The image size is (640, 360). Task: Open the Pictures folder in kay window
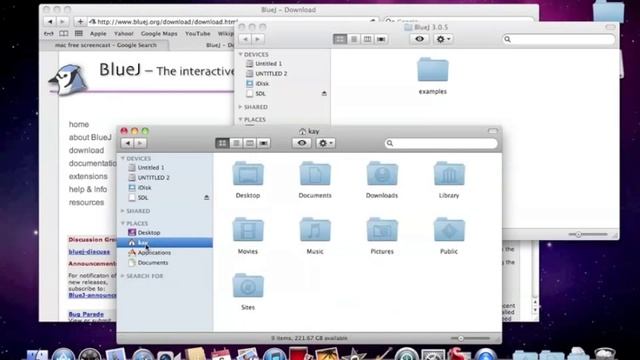click(x=382, y=230)
